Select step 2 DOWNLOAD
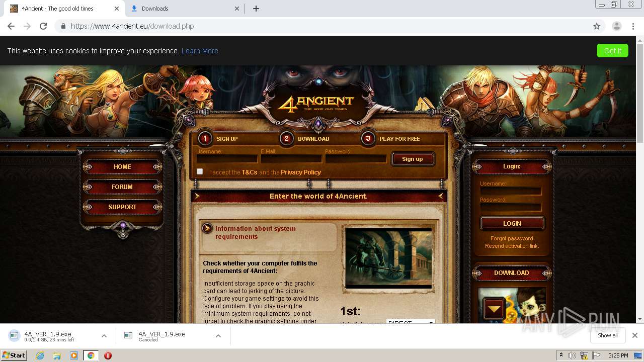 pos(304,138)
